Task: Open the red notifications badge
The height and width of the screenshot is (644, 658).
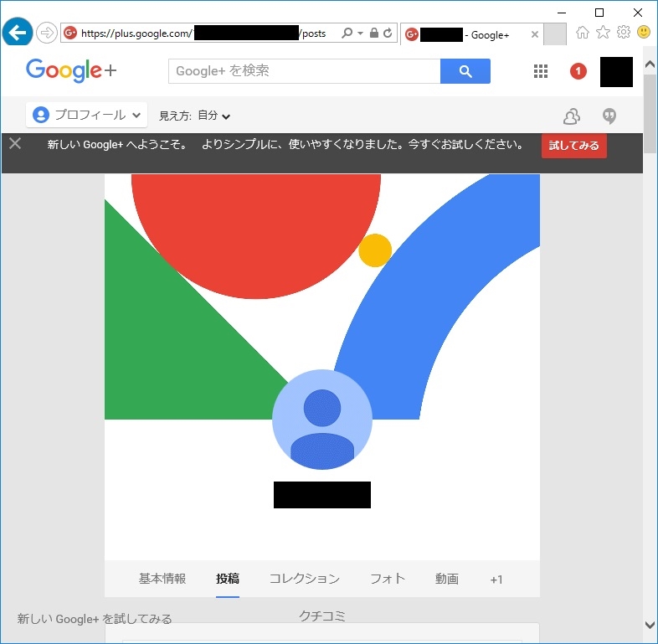Action: click(578, 71)
